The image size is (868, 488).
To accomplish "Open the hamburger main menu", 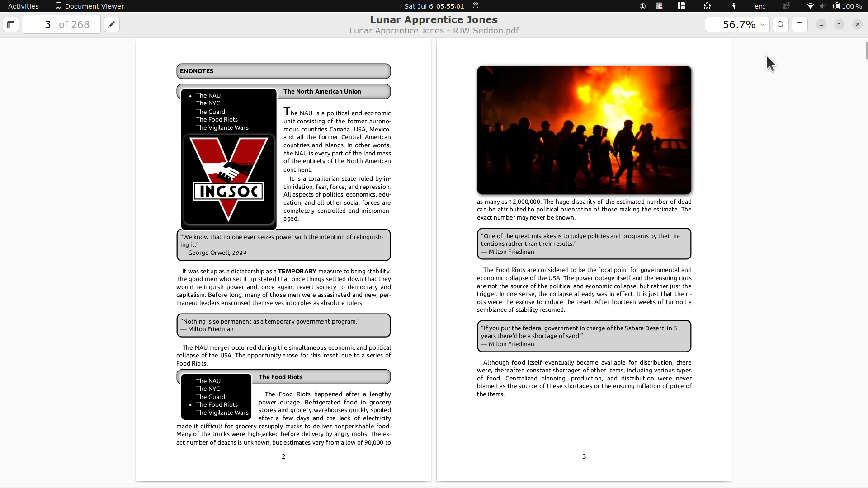I will [x=800, y=24].
